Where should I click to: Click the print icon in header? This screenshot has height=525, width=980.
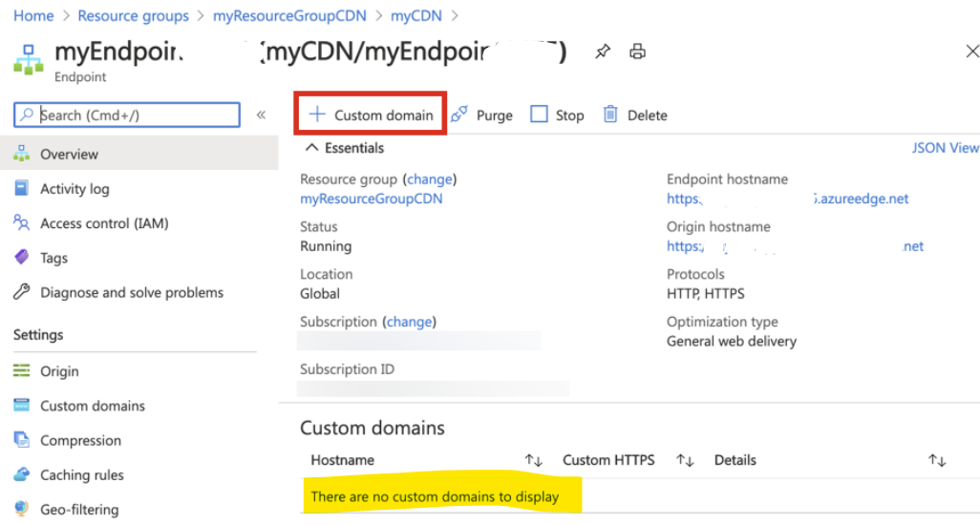pyautogui.click(x=637, y=52)
